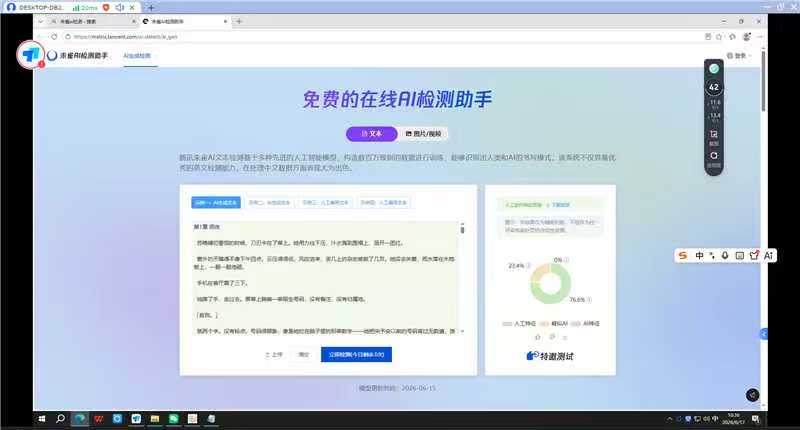Open the soft keyboard from the IME bar

click(x=739, y=256)
